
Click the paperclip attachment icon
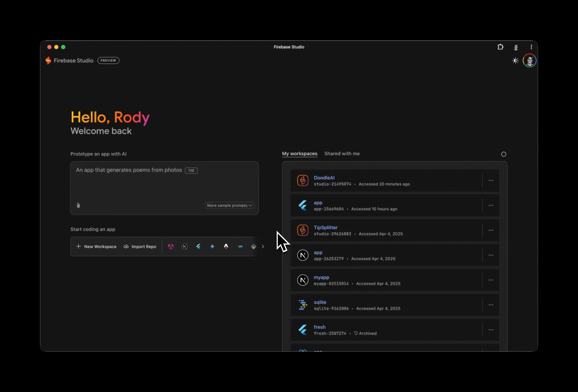(x=78, y=205)
